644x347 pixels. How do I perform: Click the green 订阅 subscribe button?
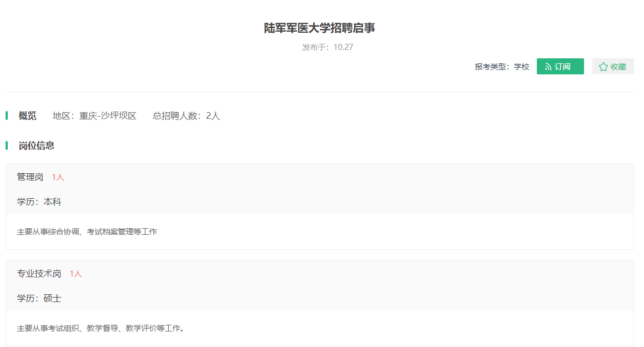click(560, 67)
